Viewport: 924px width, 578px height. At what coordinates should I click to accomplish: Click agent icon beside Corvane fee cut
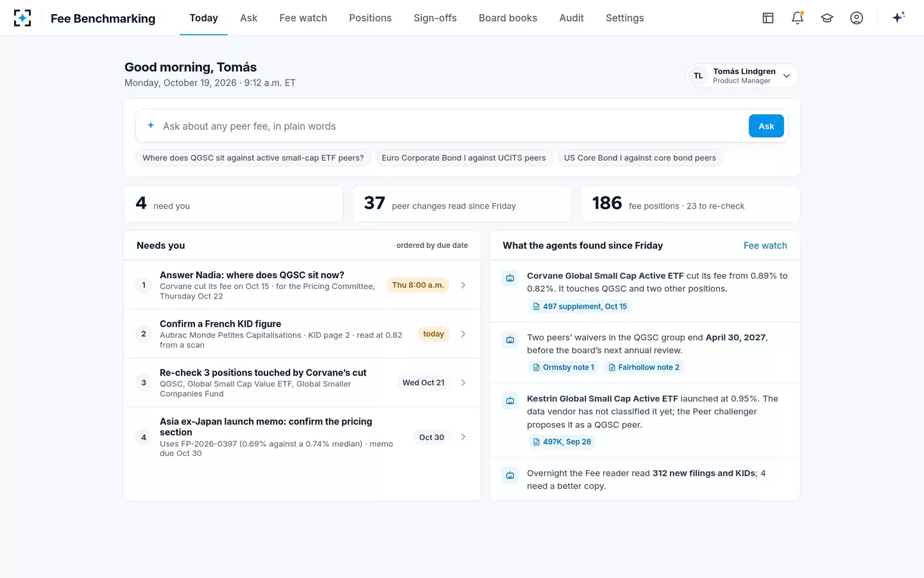(510, 278)
